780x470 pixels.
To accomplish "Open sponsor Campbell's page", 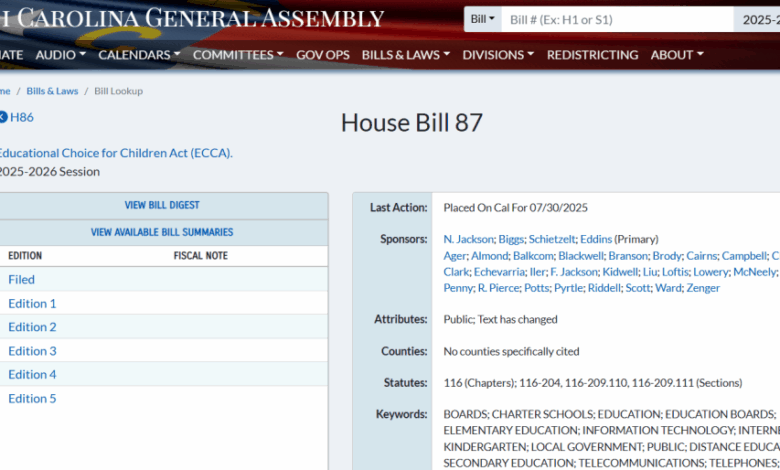I will pos(744,256).
